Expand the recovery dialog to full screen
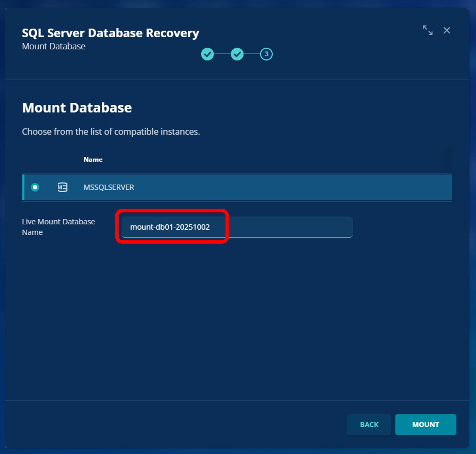The width and height of the screenshot is (476, 454). tap(427, 30)
